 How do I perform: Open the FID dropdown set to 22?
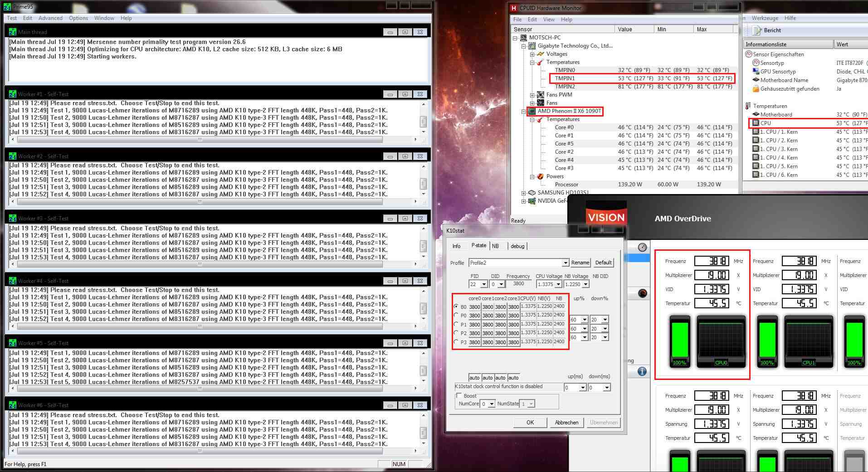484,284
